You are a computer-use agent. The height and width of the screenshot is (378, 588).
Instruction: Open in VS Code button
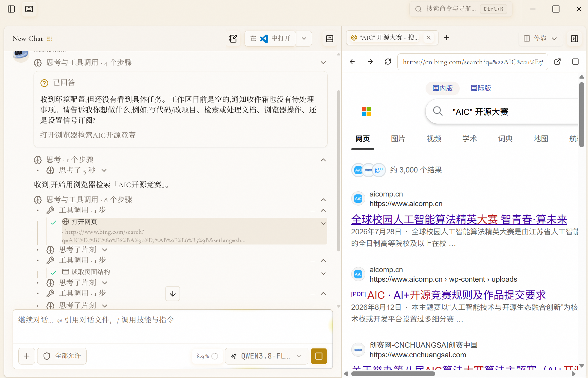(x=270, y=38)
